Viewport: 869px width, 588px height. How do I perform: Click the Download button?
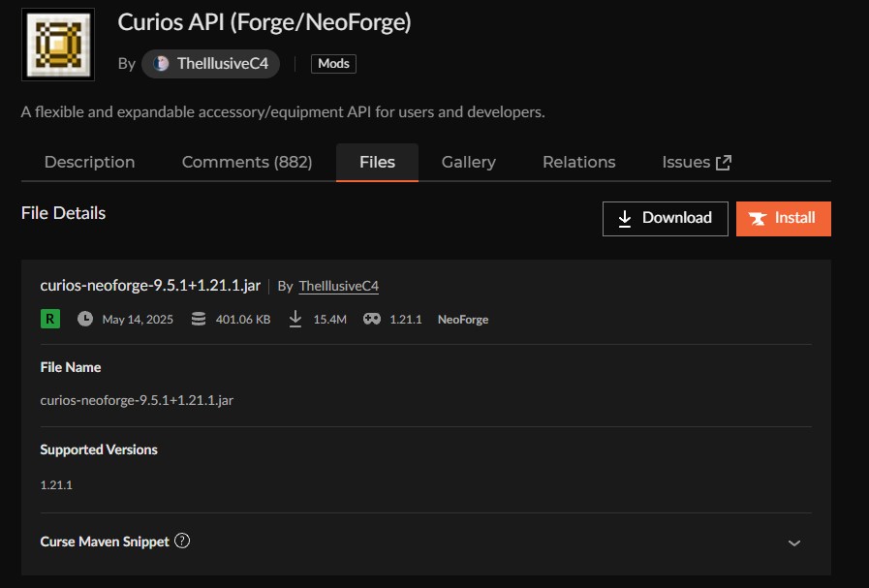pos(665,218)
